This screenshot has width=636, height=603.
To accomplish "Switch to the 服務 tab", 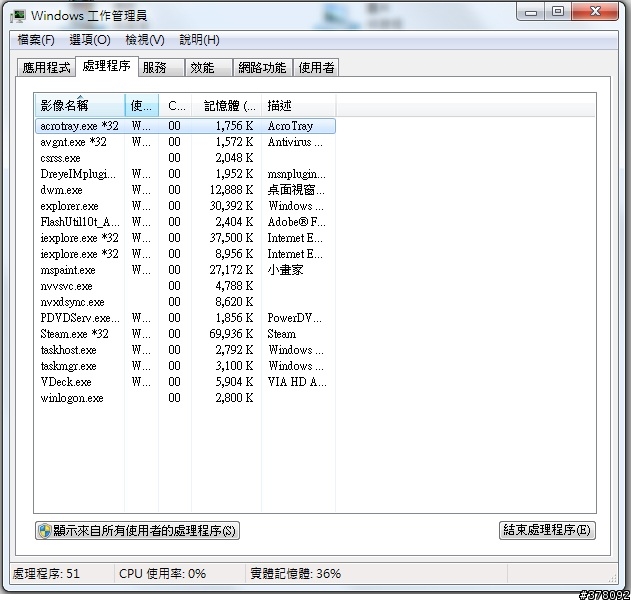I will click(161, 67).
